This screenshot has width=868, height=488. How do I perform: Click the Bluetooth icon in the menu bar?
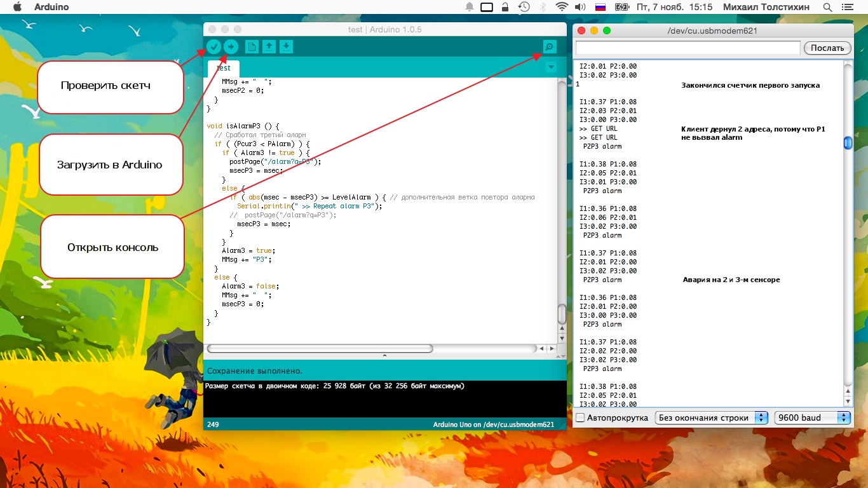click(x=543, y=7)
